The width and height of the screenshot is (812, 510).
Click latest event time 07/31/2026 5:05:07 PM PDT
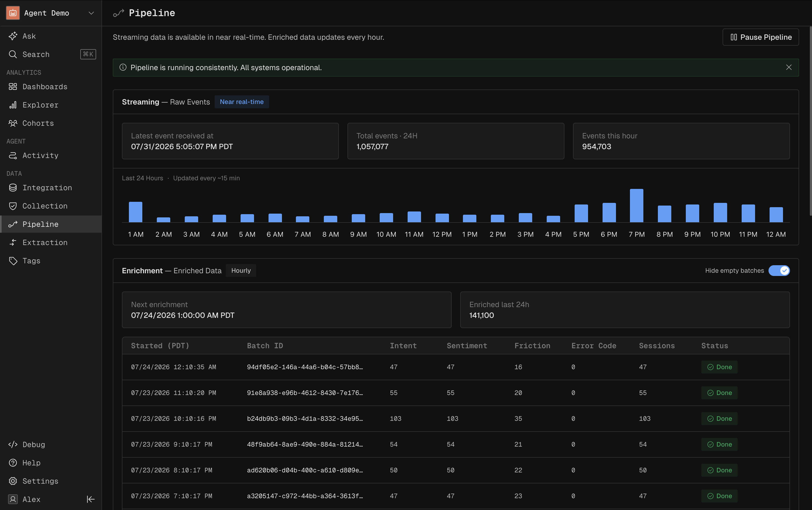182,146
